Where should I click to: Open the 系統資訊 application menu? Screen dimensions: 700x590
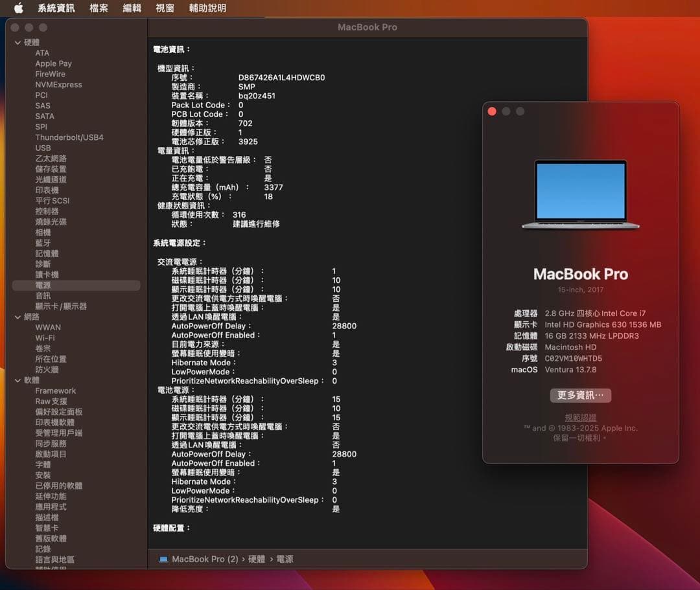[x=56, y=8]
